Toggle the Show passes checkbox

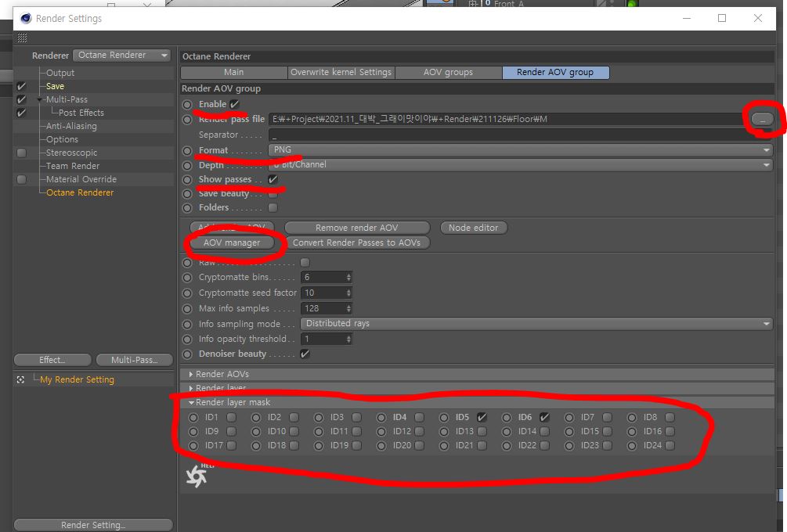point(273,179)
